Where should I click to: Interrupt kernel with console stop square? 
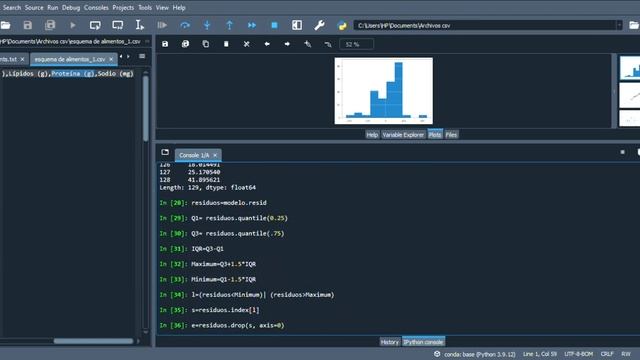tap(622, 152)
